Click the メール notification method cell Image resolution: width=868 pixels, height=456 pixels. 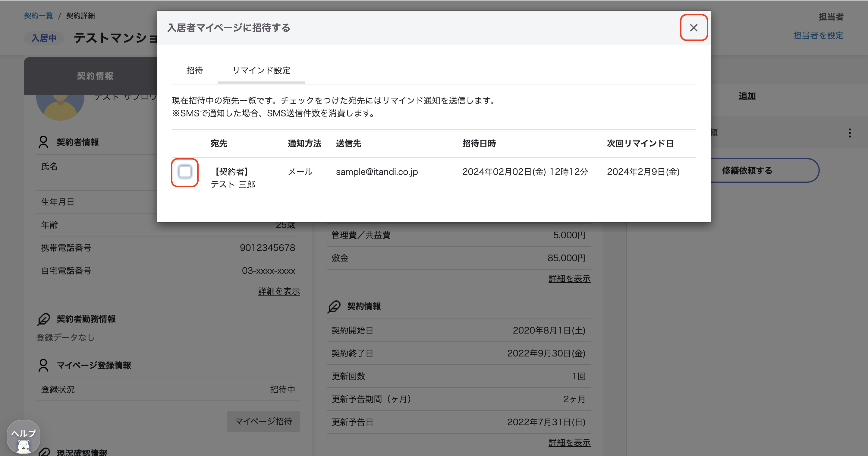pyautogui.click(x=300, y=172)
